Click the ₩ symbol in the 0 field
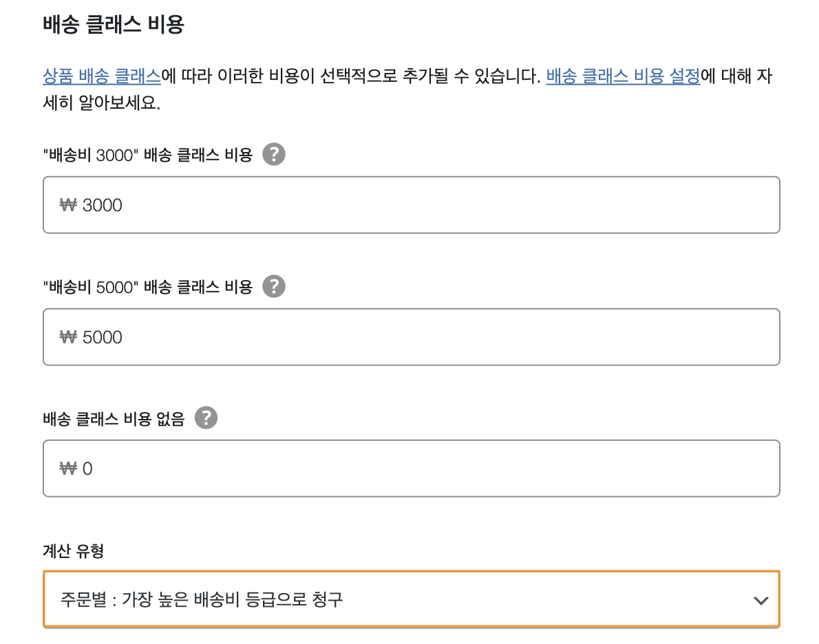Screen dimensions: 819x644 pyautogui.click(x=68, y=469)
